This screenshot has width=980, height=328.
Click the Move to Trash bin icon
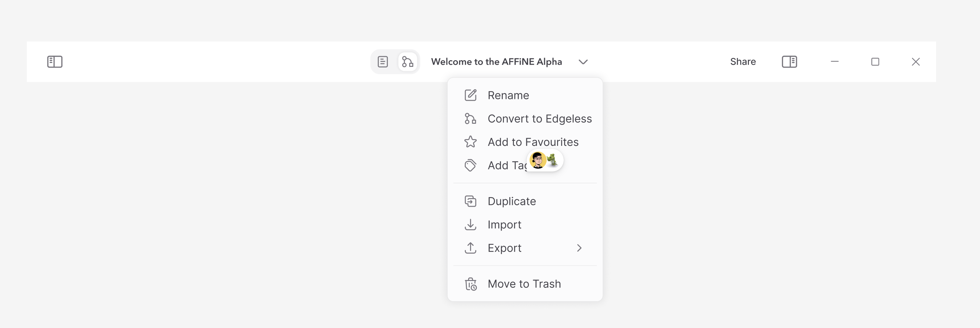pyautogui.click(x=471, y=284)
